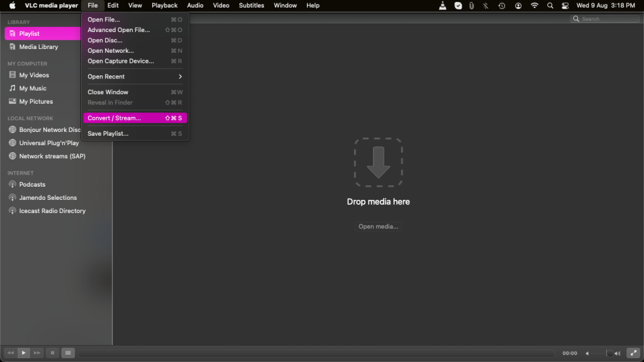This screenshot has width=644, height=362.
Task: Select Open Network... menu entry
Action: coord(135,50)
